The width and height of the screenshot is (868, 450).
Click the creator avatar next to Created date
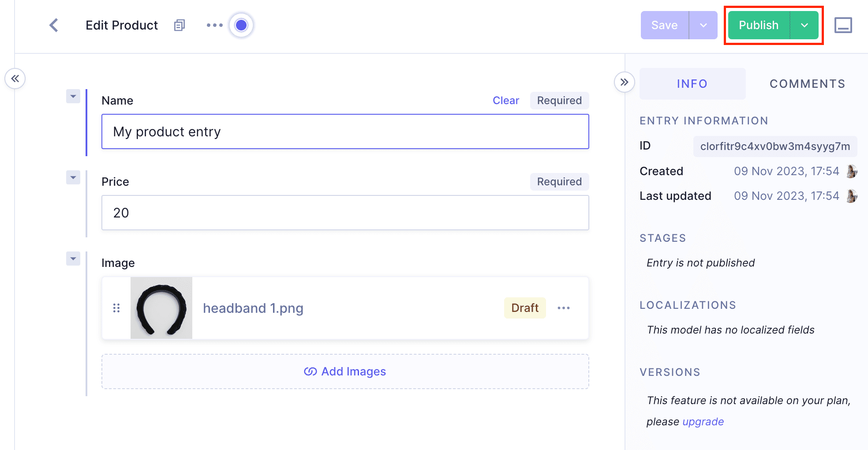851,171
